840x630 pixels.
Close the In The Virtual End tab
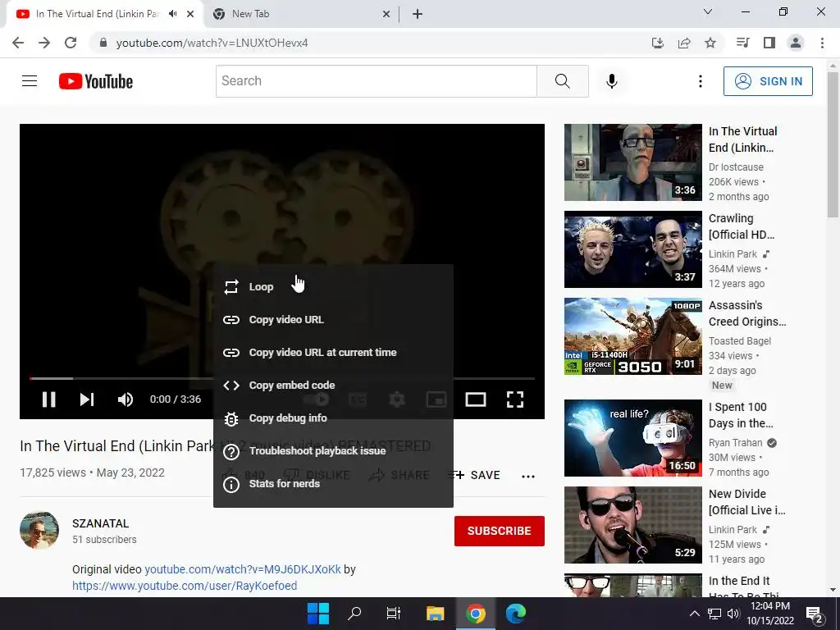click(x=190, y=14)
